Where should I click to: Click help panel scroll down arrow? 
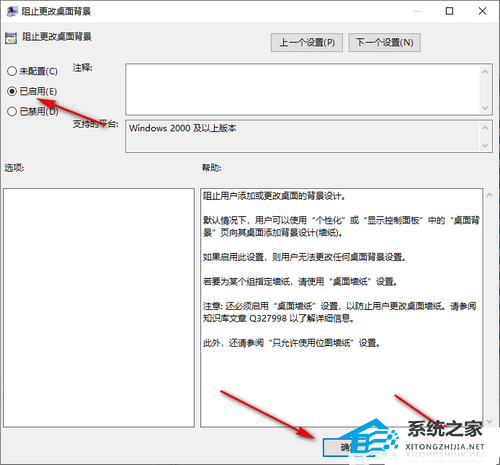(x=489, y=421)
